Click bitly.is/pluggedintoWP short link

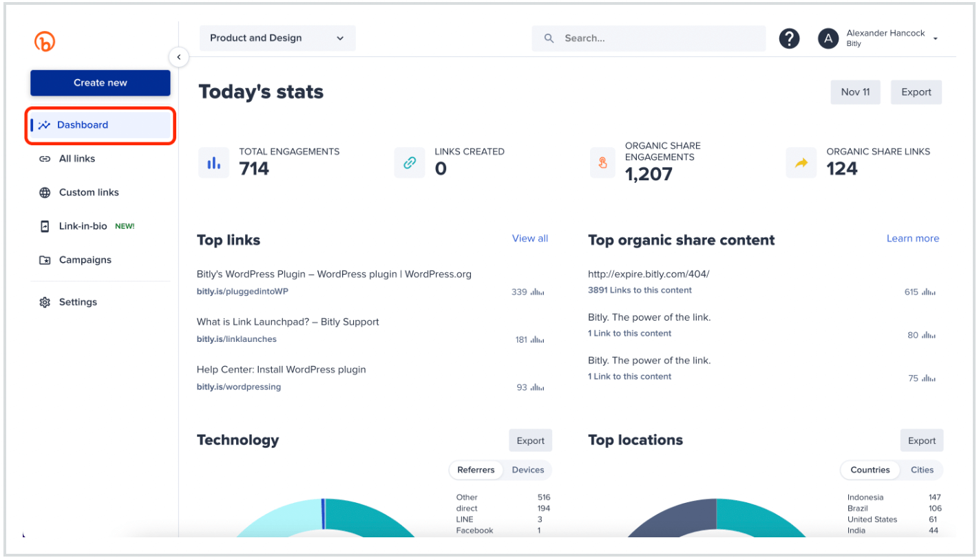(242, 292)
